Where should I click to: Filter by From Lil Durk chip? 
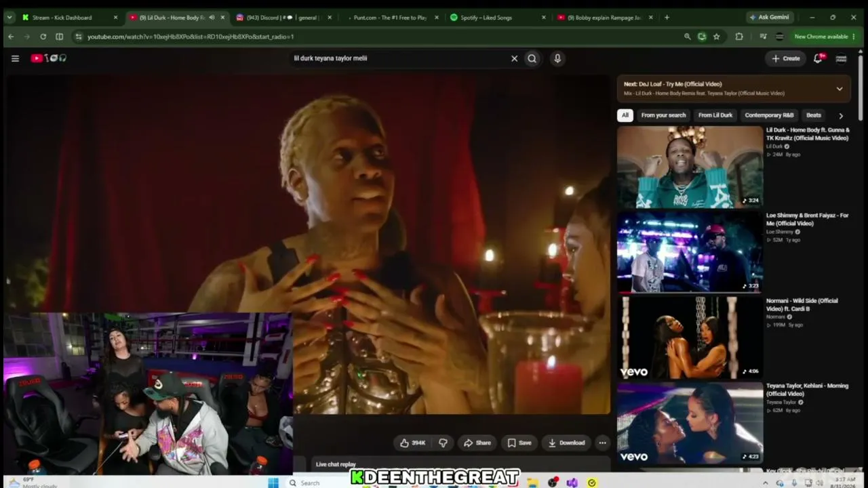click(x=715, y=115)
